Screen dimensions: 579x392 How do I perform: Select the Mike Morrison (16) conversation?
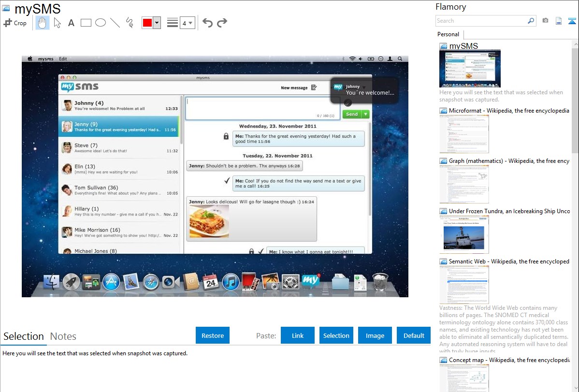pos(120,232)
